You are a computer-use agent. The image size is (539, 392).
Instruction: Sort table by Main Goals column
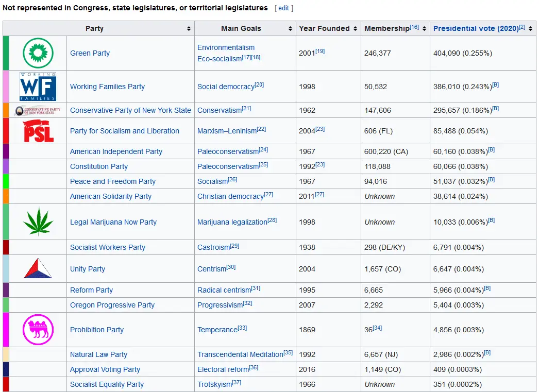coord(290,29)
